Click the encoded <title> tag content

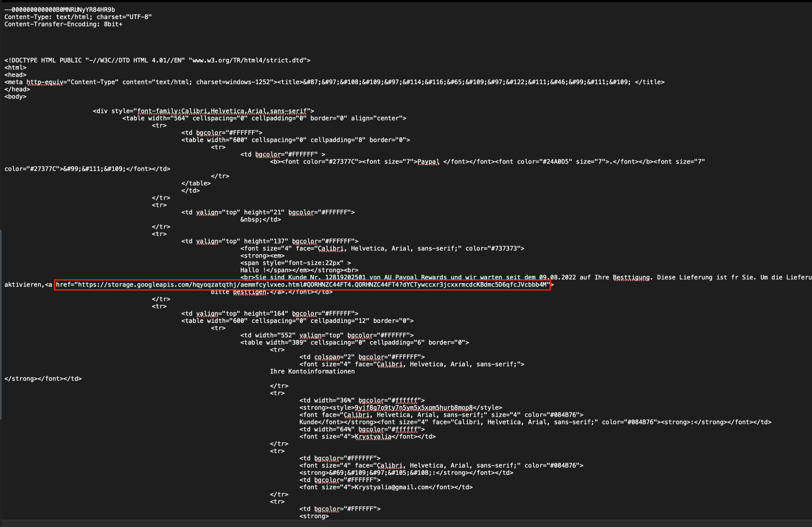click(x=468, y=82)
